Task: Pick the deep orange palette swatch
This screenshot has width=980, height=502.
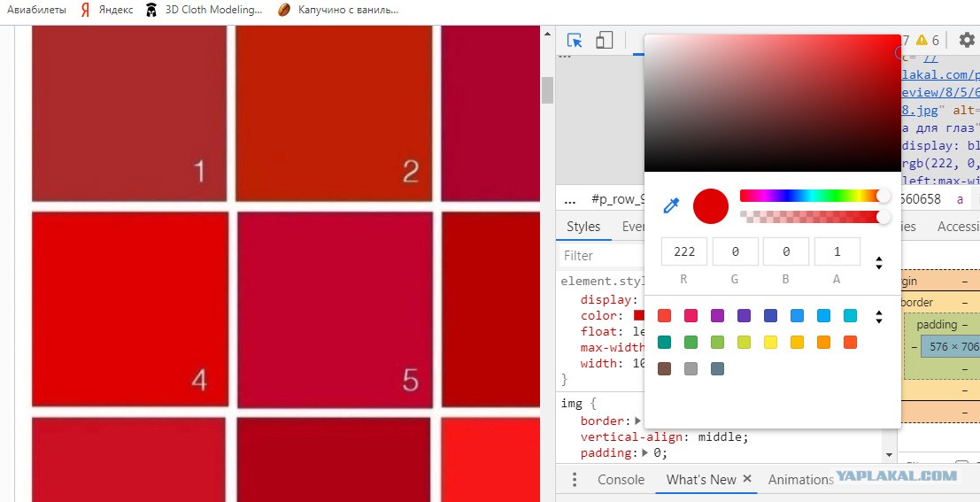Action: point(850,342)
